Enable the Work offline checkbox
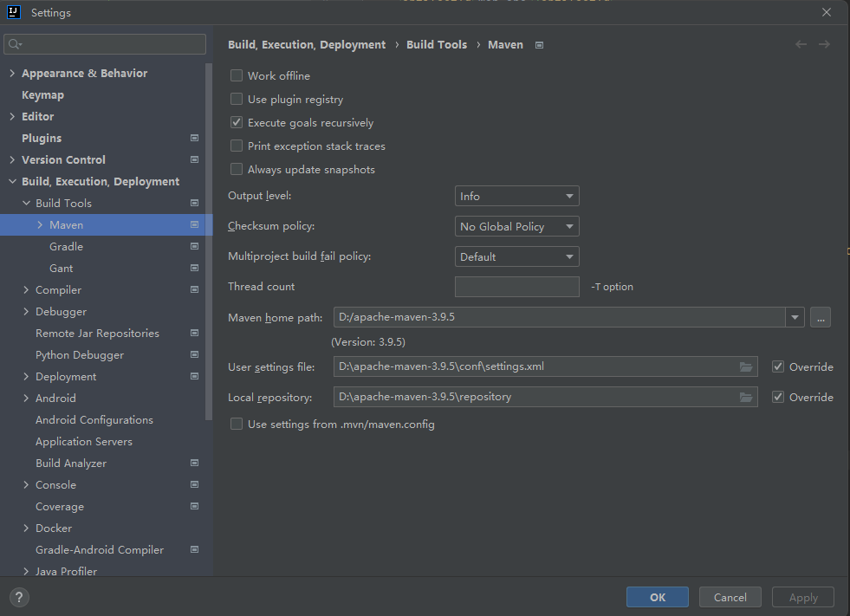 click(x=237, y=75)
